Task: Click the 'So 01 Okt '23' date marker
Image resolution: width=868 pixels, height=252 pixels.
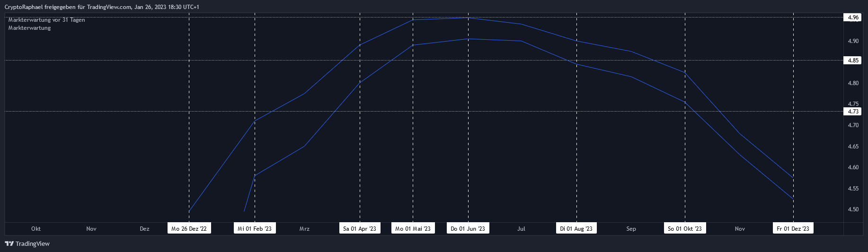Action: coord(685,228)
